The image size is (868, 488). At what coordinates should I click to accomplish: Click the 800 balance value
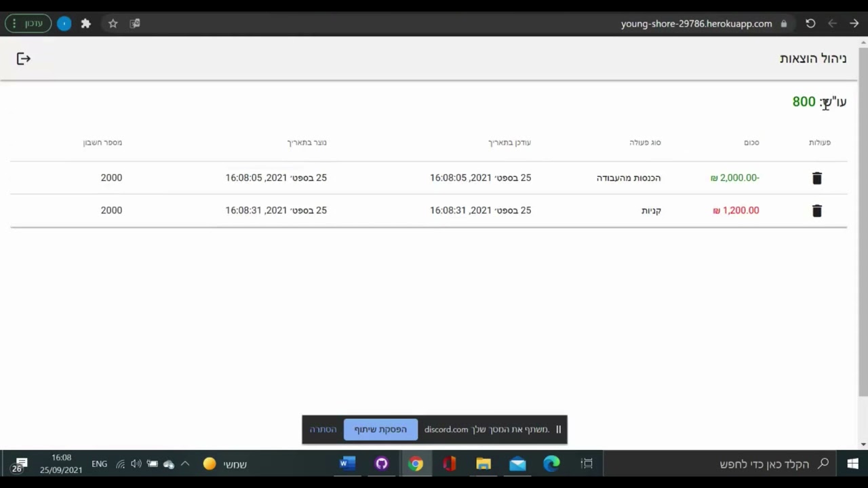[x=804, y=102]
